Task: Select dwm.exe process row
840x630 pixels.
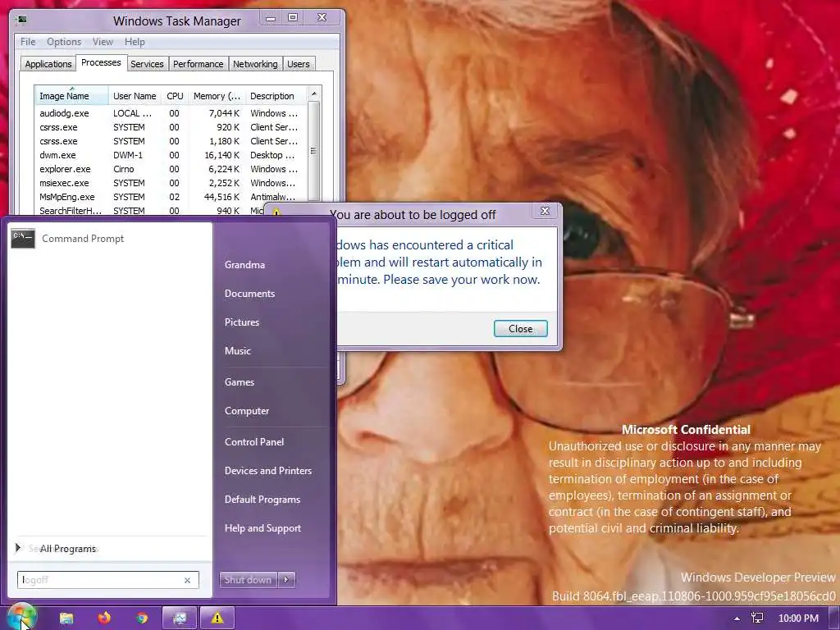Action: point(171,155)
